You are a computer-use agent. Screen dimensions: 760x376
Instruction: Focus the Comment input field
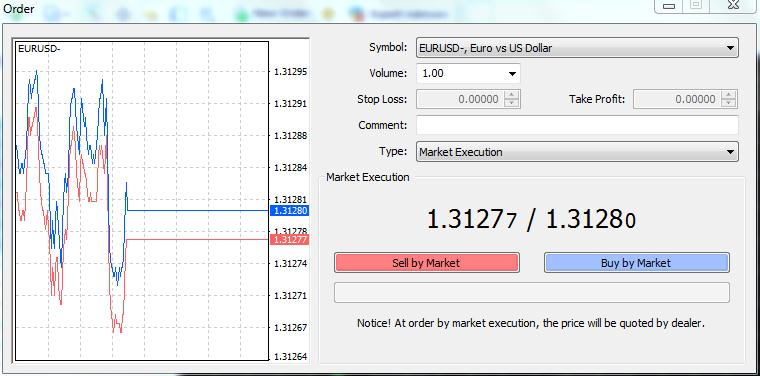(577, 125)
